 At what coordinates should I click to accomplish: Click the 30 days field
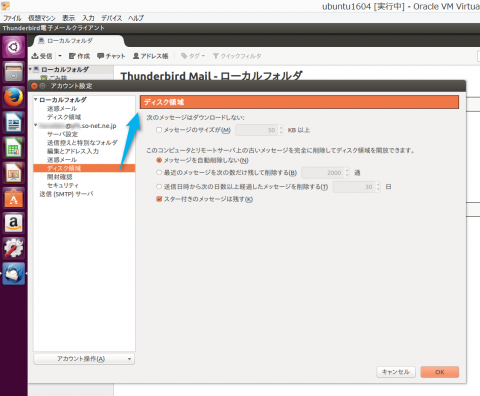[354, 187]
